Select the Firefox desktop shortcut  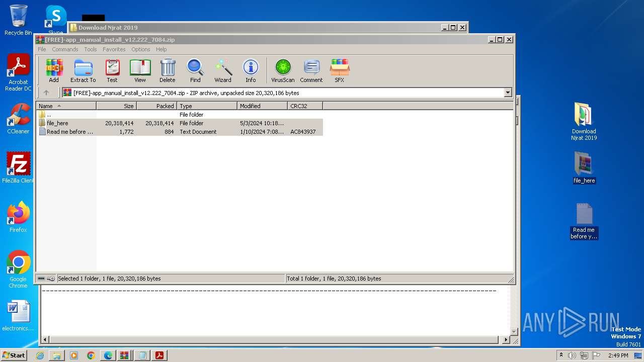click(18, 217)
